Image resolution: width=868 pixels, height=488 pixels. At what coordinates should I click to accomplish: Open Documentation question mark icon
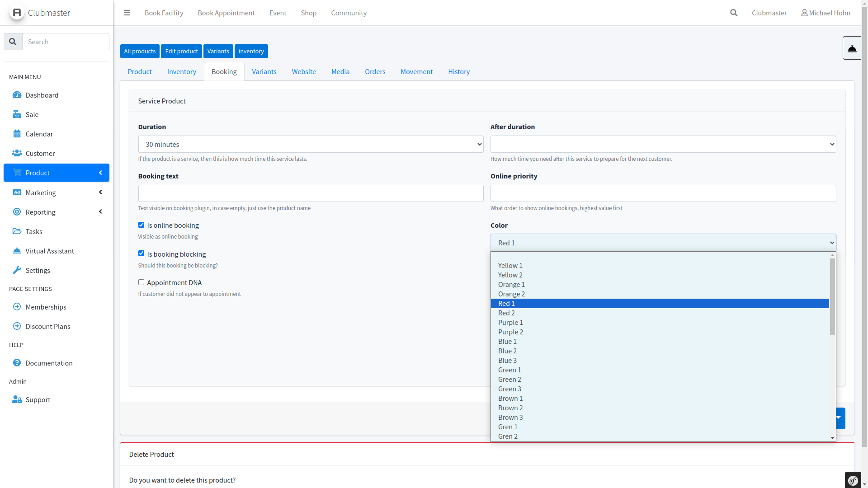(x=17, y=363)
